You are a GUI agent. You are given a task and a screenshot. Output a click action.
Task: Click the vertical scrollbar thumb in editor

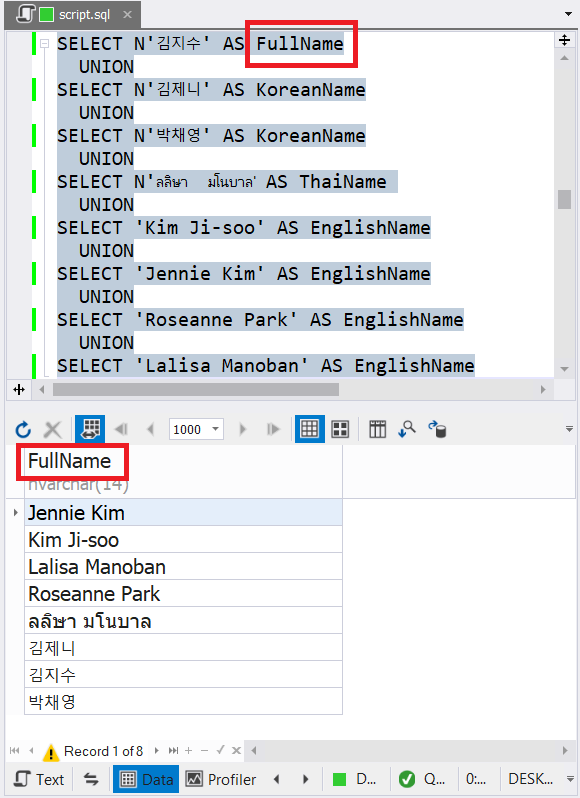(x=564, y=200)
